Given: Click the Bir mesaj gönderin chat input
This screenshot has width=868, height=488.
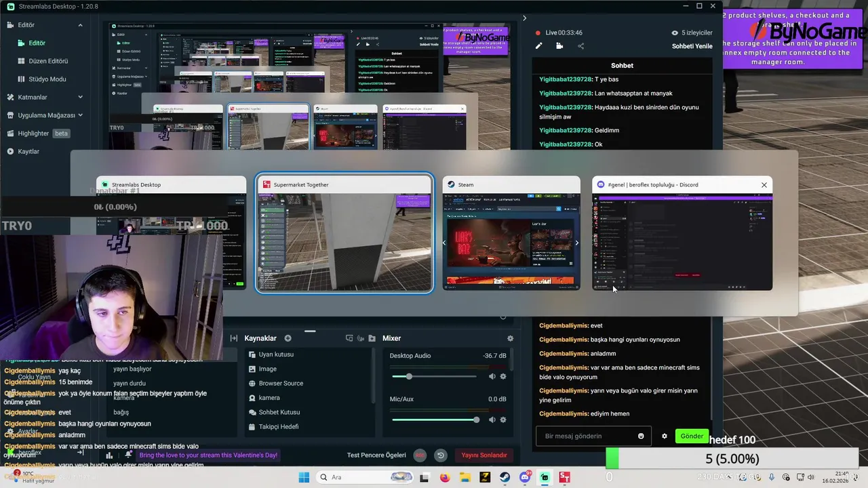Looking at the screenshot, I should click(586, 436).
